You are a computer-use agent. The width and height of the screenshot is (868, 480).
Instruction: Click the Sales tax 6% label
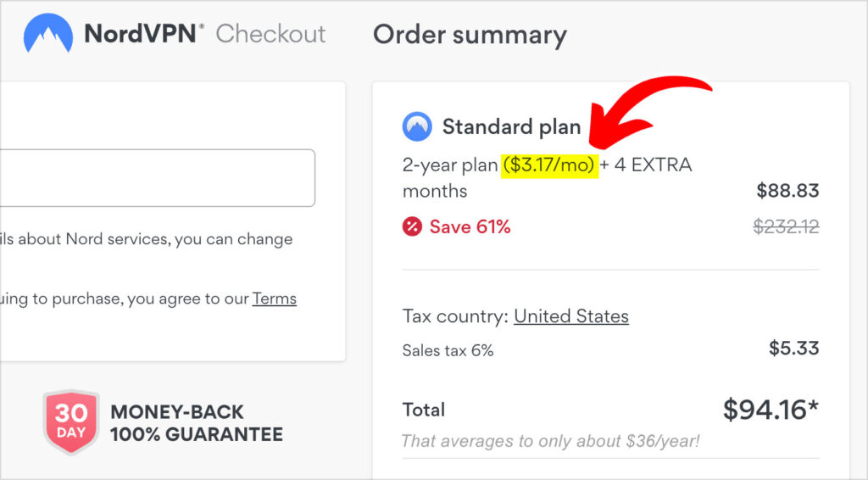coord(448,350)
